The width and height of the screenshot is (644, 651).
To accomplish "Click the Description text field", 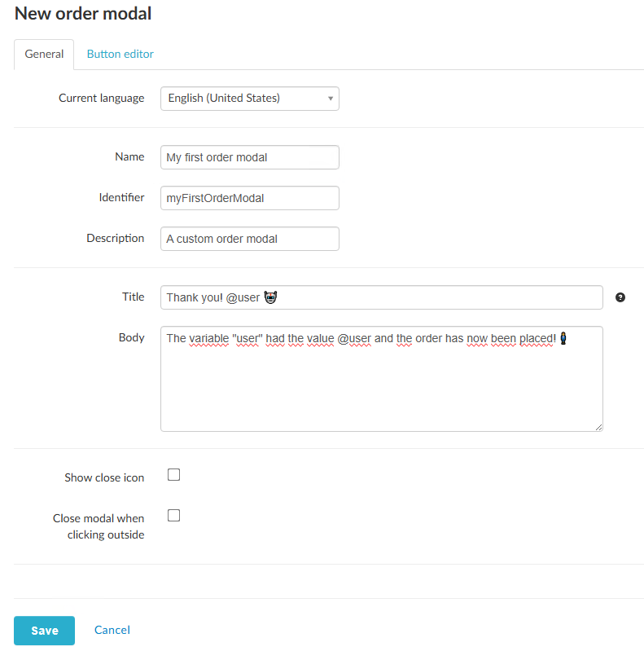I will [x=250, y=239].
